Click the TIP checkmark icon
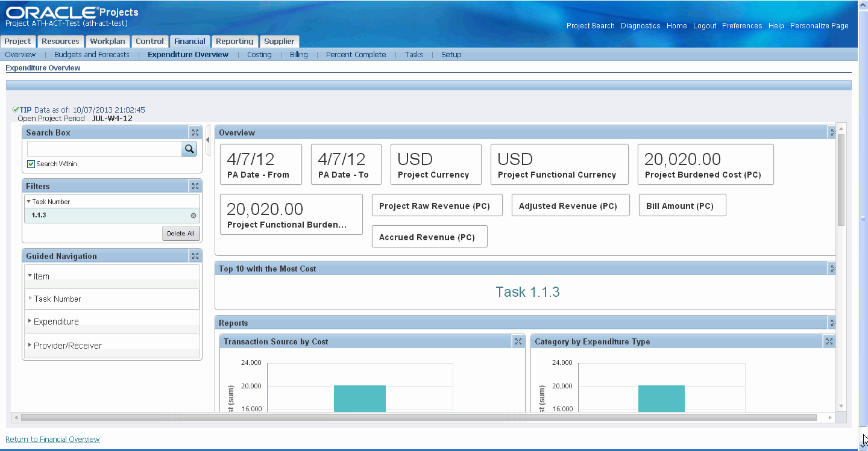Screen dimensions: 868x451 click(x=15, y=110)
